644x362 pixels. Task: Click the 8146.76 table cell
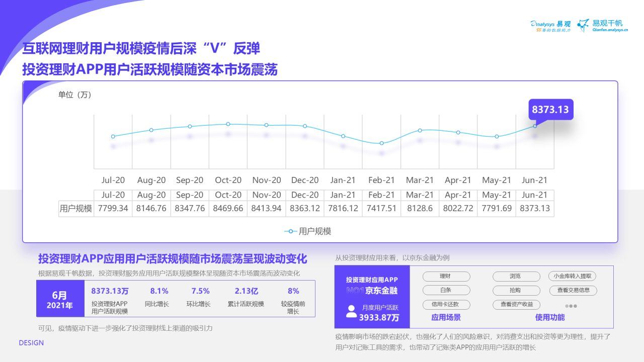coord(151,209)
